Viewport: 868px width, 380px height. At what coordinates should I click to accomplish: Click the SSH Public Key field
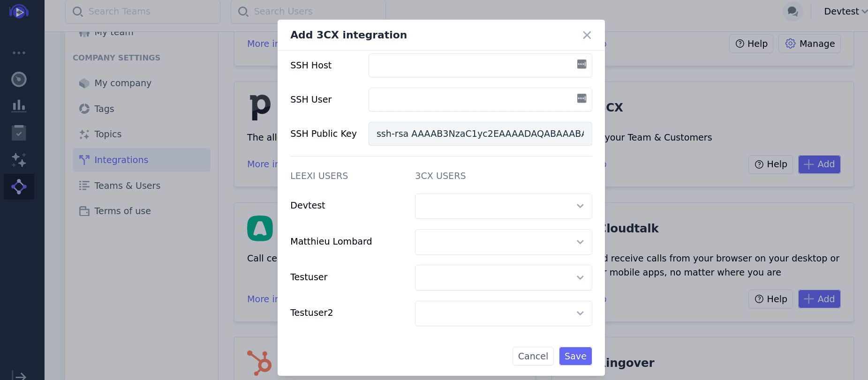point(480,134)
